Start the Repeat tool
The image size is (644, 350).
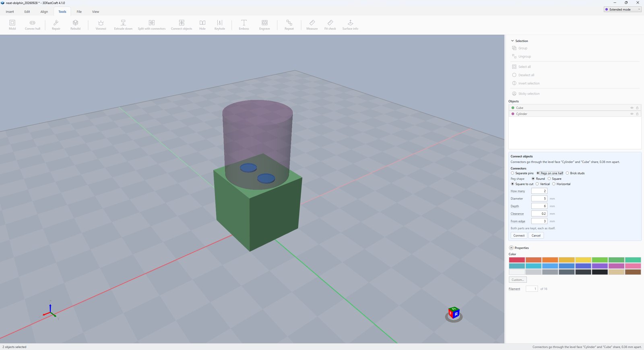[x=289, y=25]
